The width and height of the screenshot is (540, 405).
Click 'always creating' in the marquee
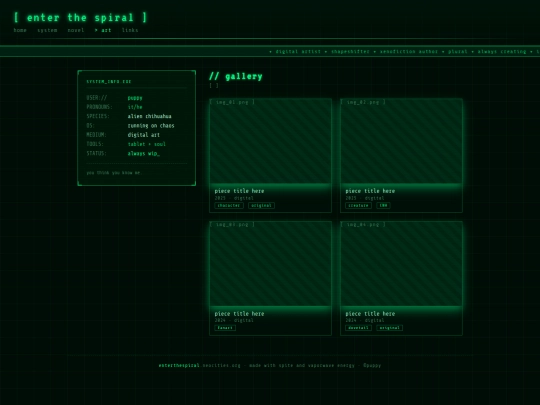(x=502, y=52)
